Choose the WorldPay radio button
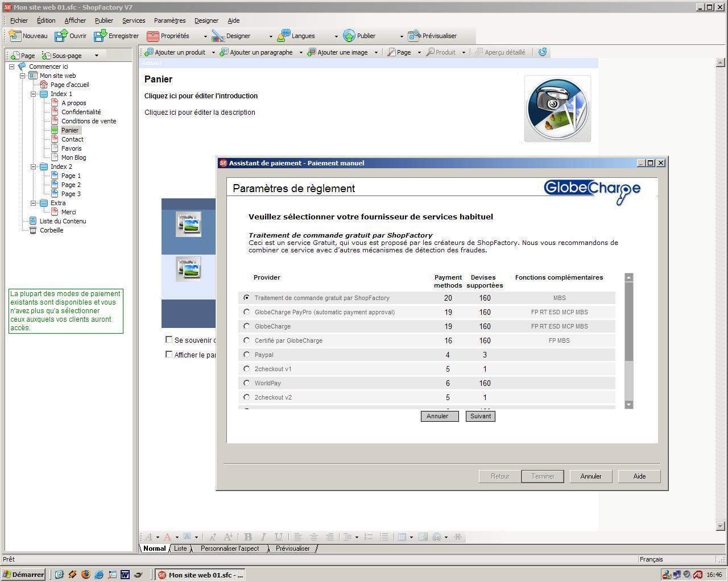 [x=246, y=383]
